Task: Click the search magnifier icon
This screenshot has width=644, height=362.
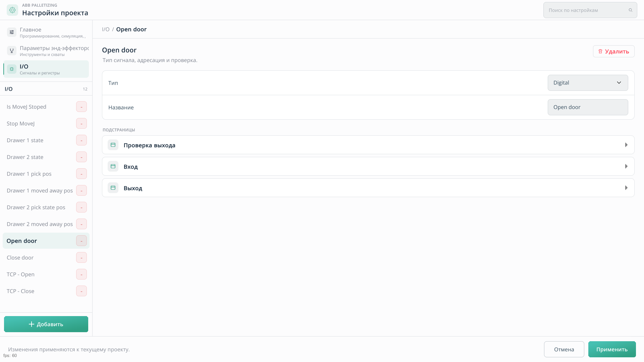Action: [x=631, y=10]
